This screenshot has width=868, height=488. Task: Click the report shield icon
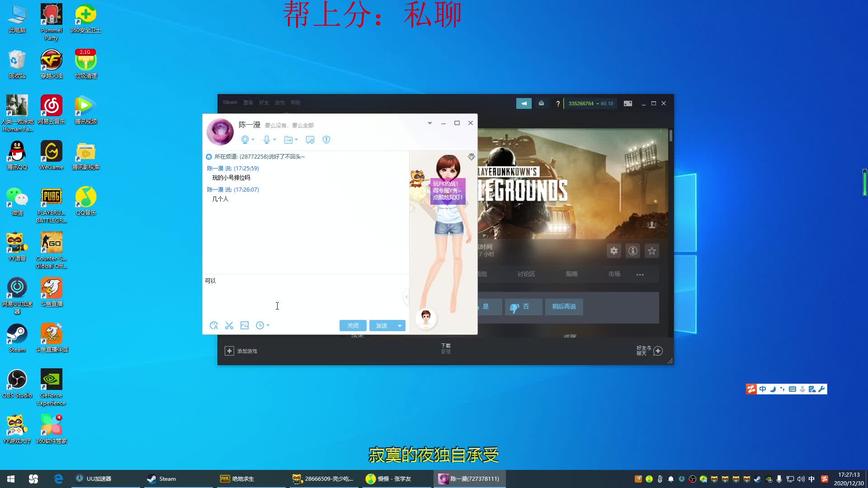[x=326, y=140]
